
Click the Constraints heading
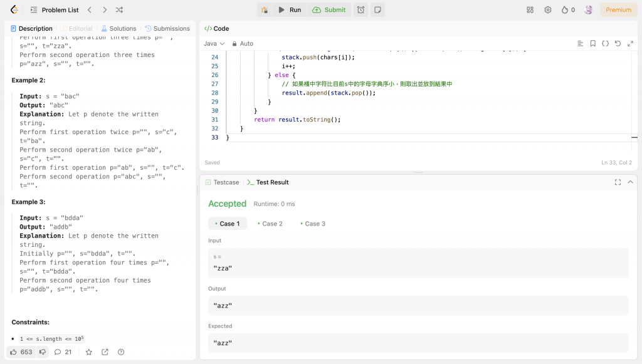[30, 322]
